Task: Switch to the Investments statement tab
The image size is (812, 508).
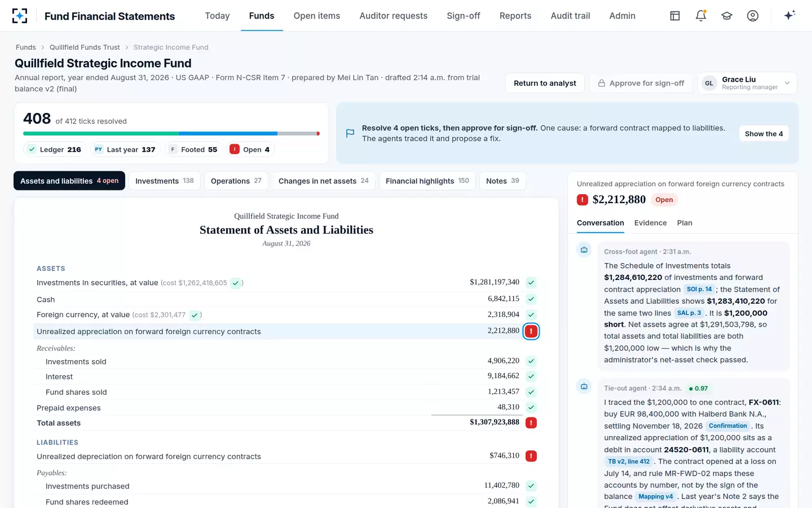Action: tap(165, 181)
